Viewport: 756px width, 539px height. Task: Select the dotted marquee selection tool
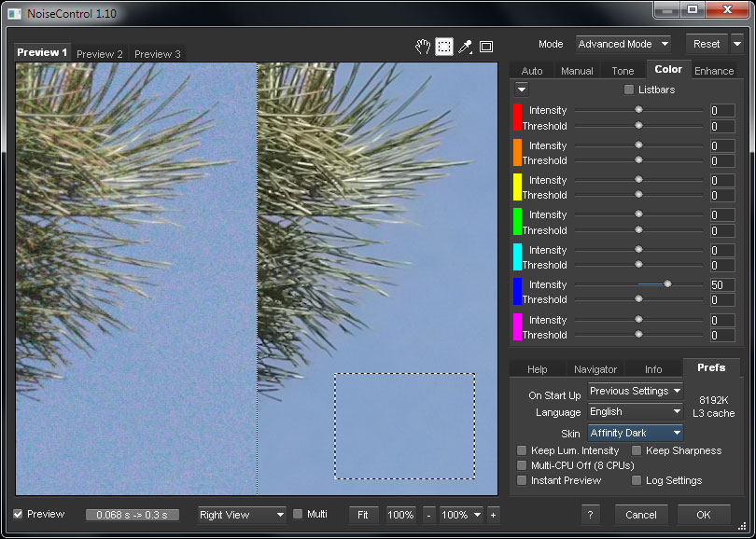[x=444, y=47]
